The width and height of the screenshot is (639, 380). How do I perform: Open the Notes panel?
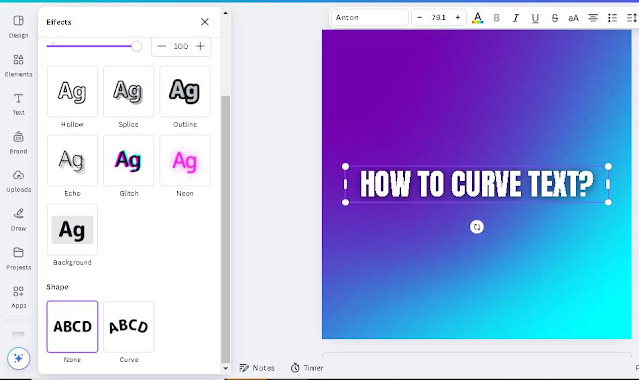click(x=257, y=368)
